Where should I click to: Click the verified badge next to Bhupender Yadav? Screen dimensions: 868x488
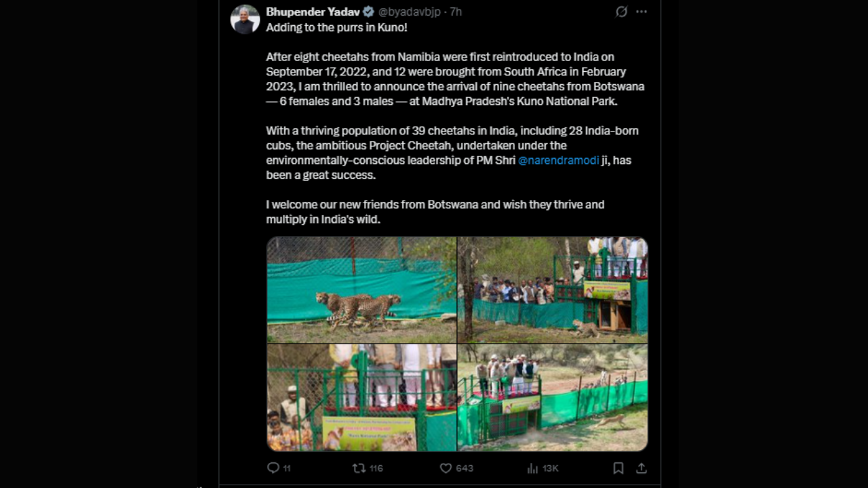[x=368, y=12]
